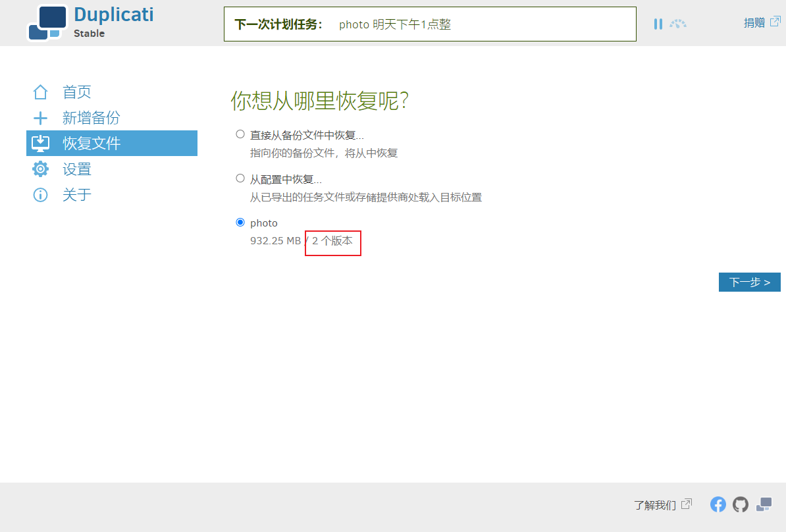Open the Duplicati forum icon in footer
The height and width of the screenshot is (532, 786).
[764, 504]
